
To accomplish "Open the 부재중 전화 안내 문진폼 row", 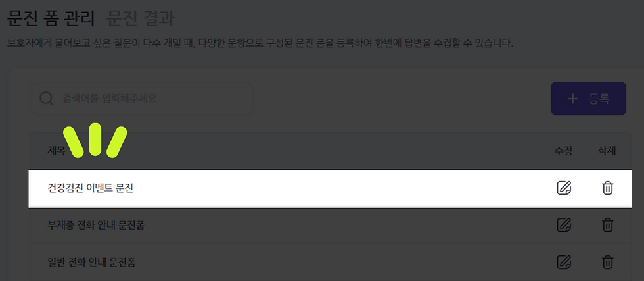I will tap(330, 226).
